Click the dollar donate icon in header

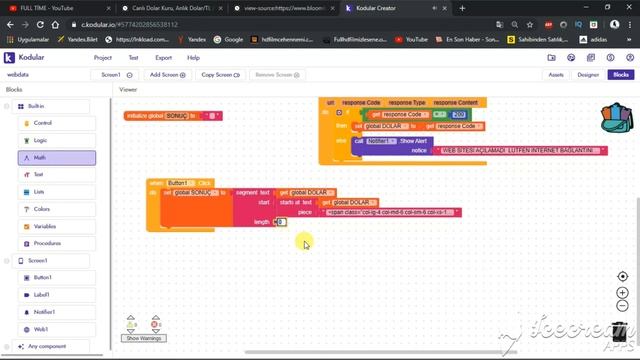(610, 58)
